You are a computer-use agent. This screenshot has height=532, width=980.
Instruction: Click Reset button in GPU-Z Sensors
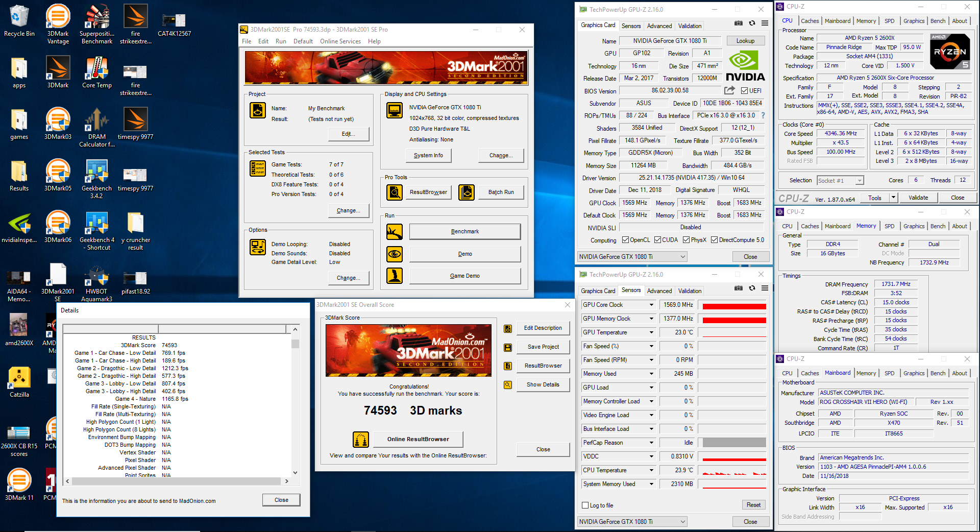coord(753,505)
